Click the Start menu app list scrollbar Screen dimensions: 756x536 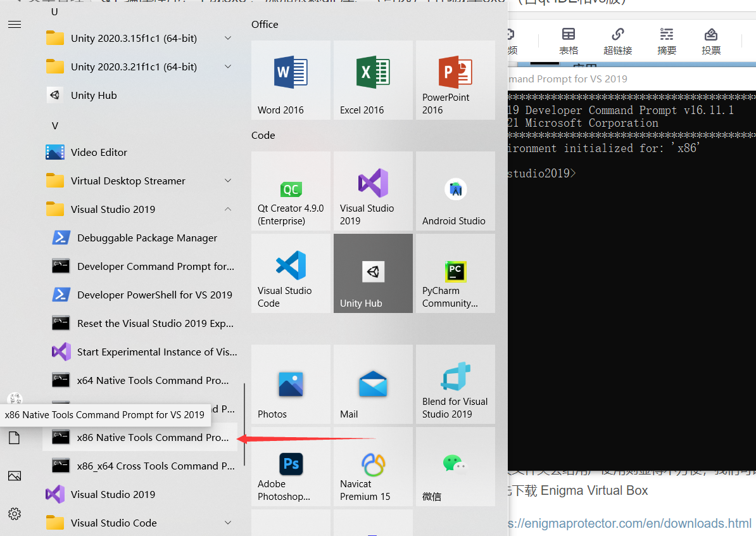pyautogui.click(x=244, y=424)
